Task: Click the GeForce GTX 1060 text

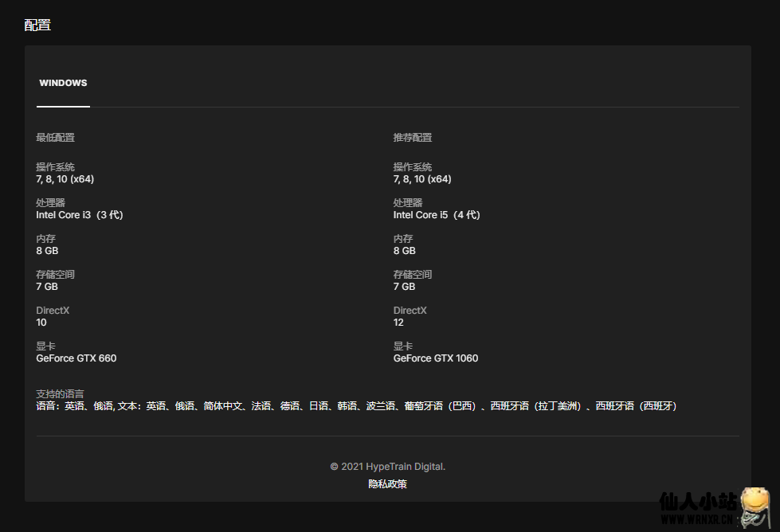Action: click(x=435, y=358)
